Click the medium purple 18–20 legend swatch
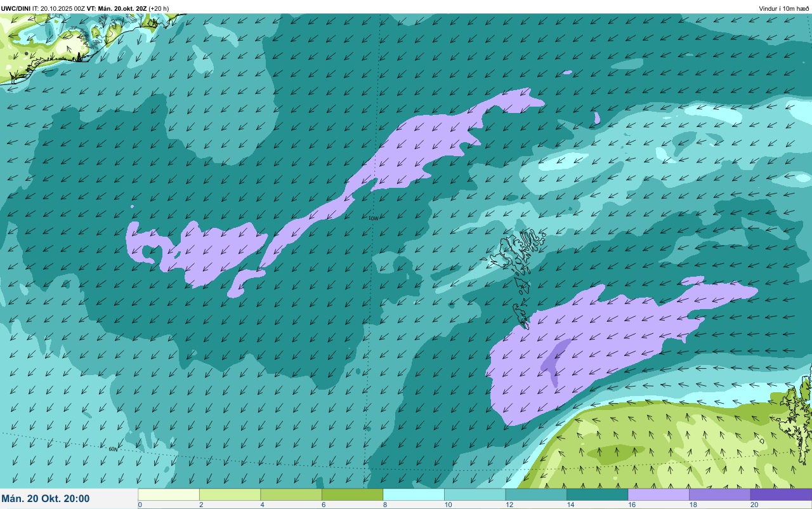The image size is (812, 509). (719, 494)
